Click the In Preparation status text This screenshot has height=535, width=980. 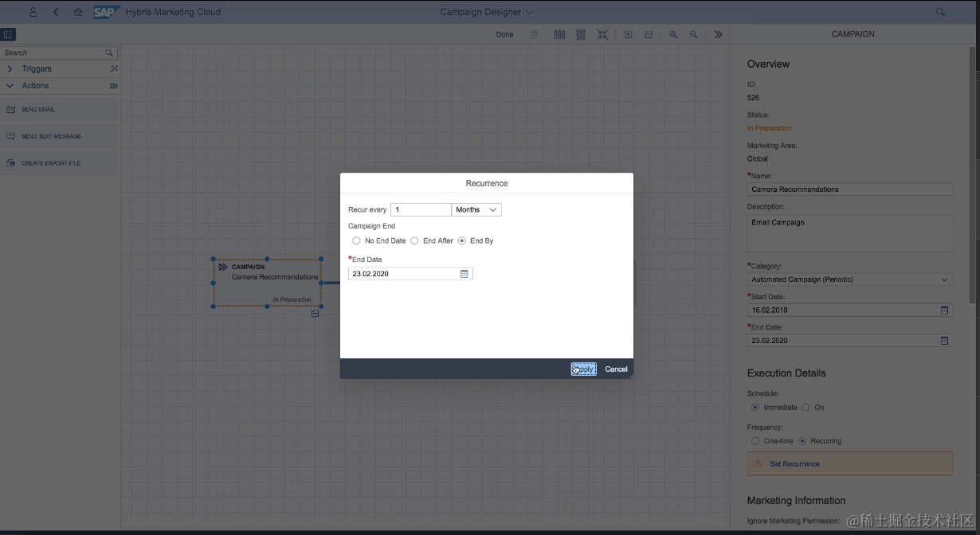pyautogui.click(x=770, y=128)
